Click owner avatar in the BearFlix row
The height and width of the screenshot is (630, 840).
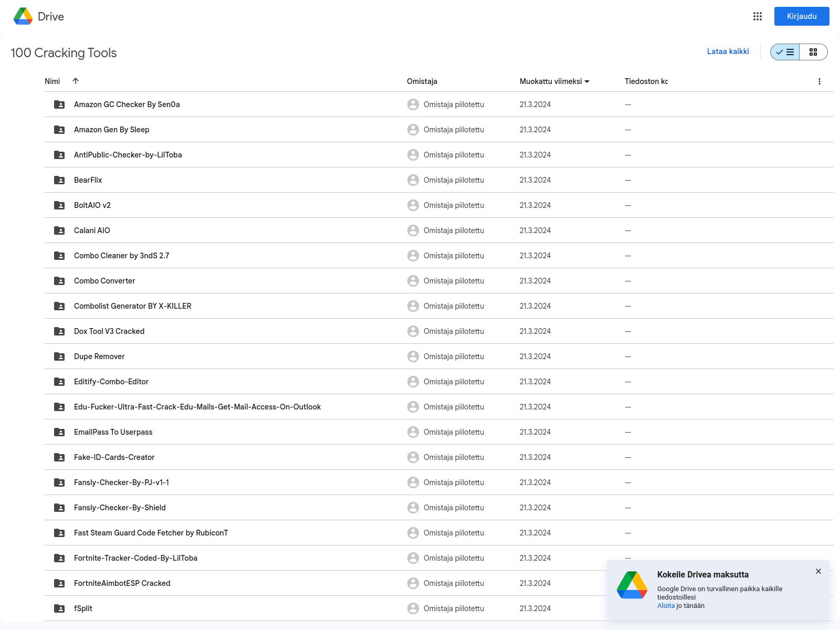click(413, 180)
